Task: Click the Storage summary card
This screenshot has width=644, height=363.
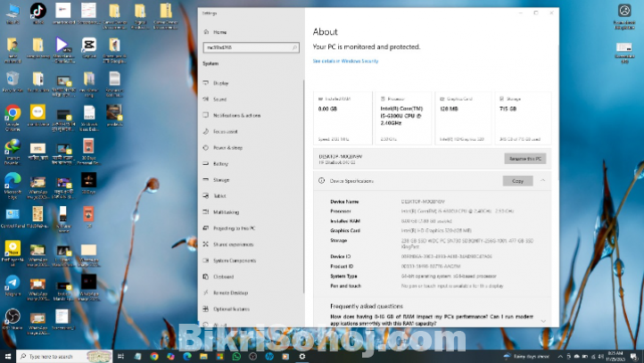Action: click(523, 119)
